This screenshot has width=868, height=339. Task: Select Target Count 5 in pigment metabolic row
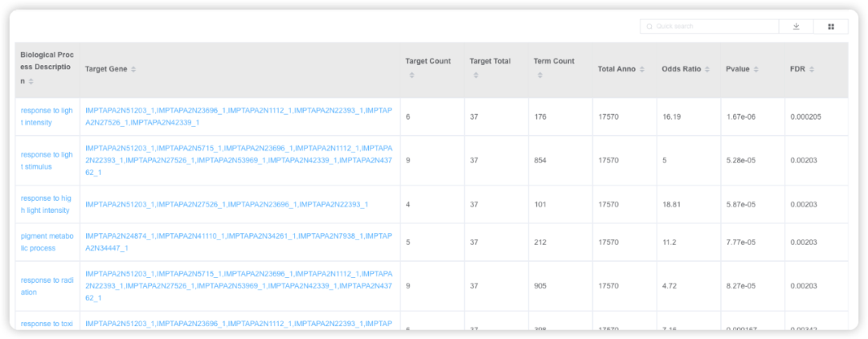click(408, 243)
